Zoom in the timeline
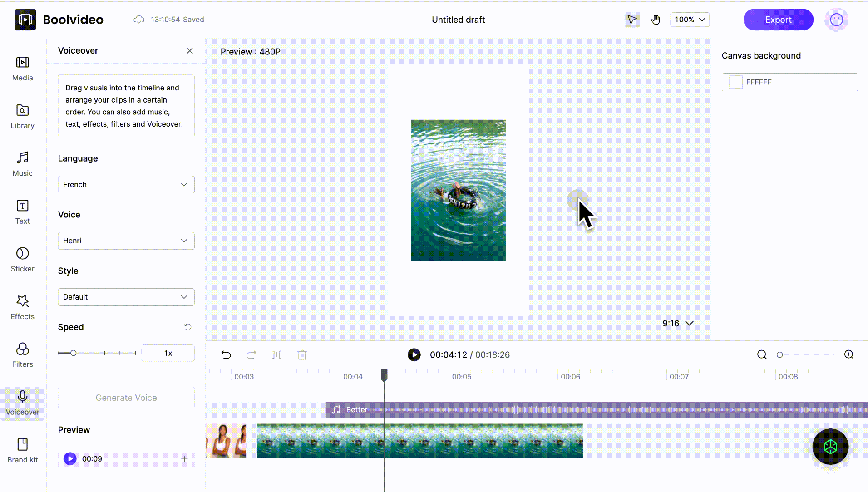Screen dimensions: 868x492 pyautogui.click(x=848, y=354)
